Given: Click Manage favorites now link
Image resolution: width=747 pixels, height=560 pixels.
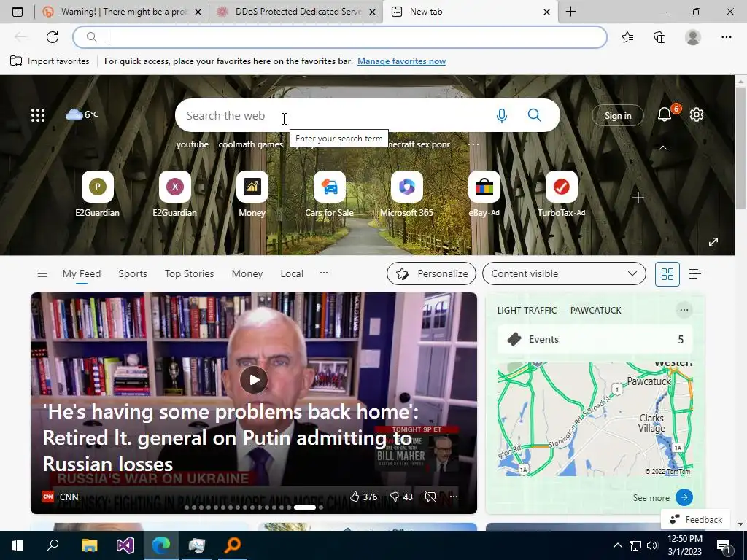Looking at the screenshot, I should tap(402, 61).
